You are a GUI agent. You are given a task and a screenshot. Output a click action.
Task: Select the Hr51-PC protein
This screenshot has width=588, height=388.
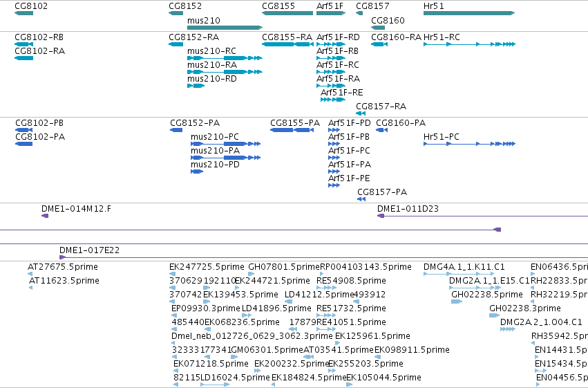click(x=469, y=144)
